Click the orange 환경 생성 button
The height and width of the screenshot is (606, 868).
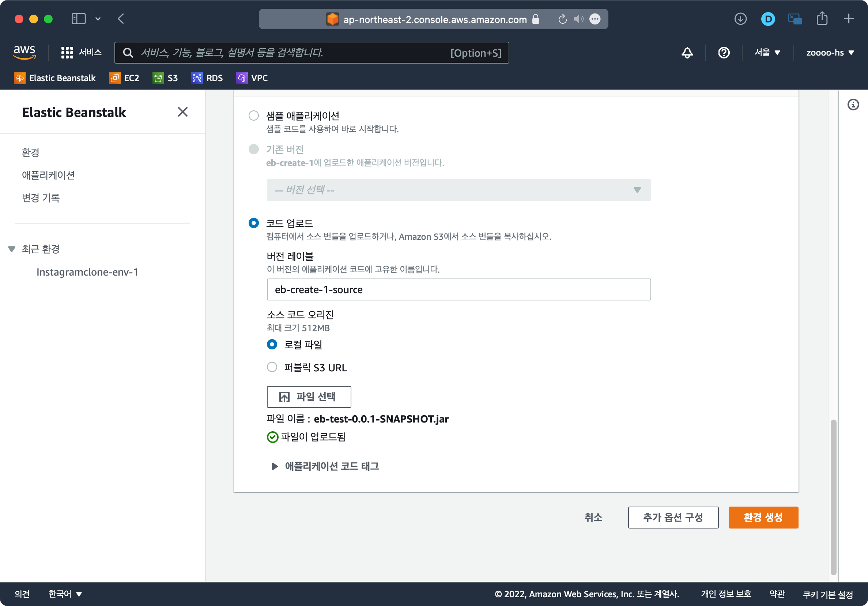[x=763, y=517]
